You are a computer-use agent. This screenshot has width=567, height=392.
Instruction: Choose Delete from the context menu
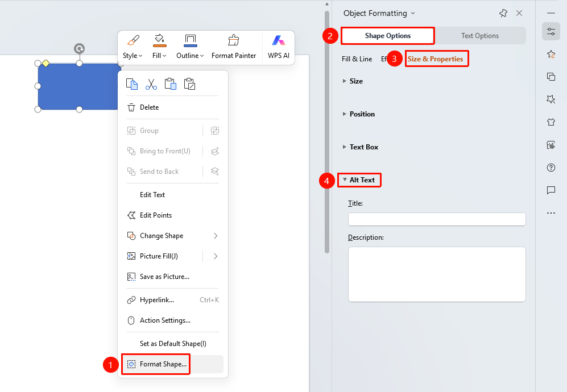(x=173, y=107)
